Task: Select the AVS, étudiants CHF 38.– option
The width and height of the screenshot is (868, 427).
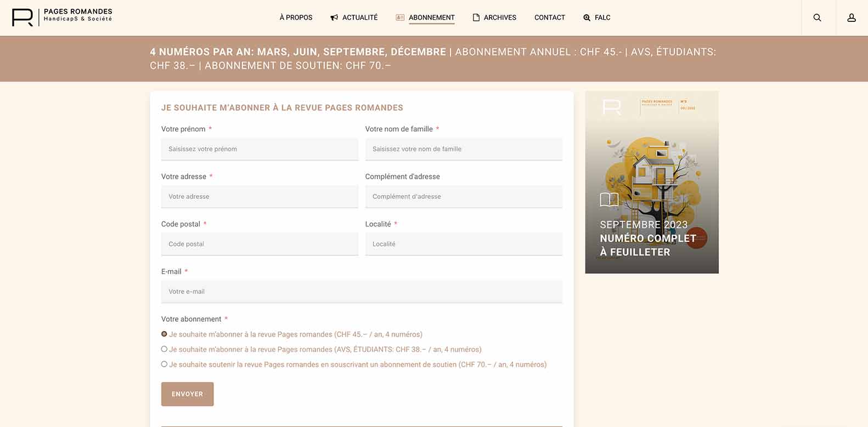Action: (x=164, y=349)
